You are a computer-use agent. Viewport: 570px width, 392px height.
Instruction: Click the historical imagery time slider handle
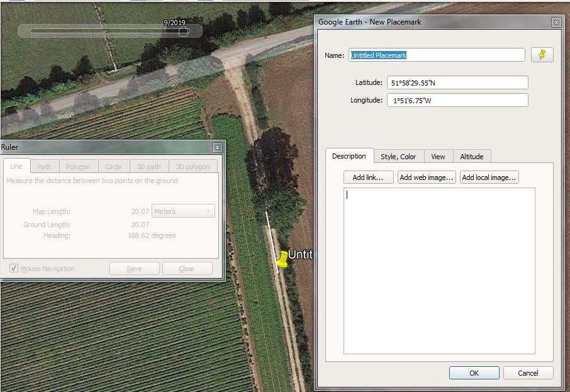click(x=184, y=31)
